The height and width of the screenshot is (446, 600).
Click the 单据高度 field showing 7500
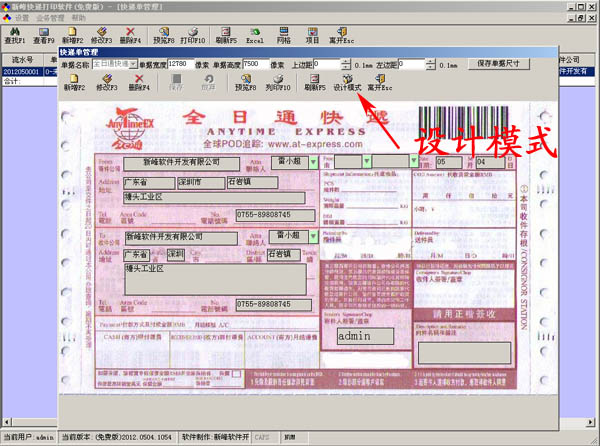click(x=256, y=64)
